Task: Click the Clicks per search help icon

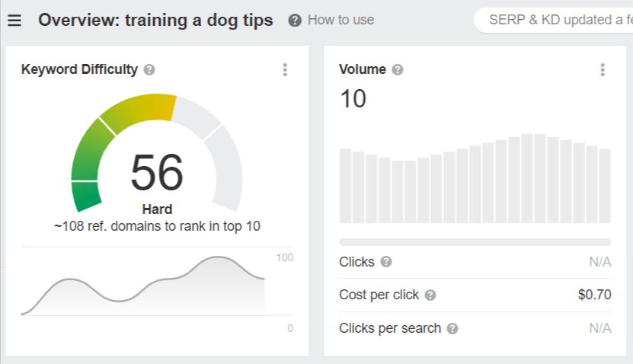Action: (x=452, y=328)
